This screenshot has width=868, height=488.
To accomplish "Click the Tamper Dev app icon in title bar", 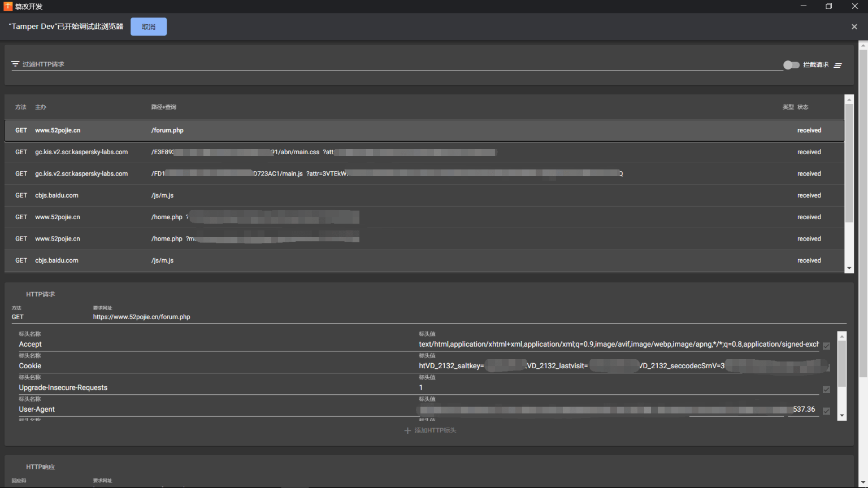I will [x=8, y=6].
